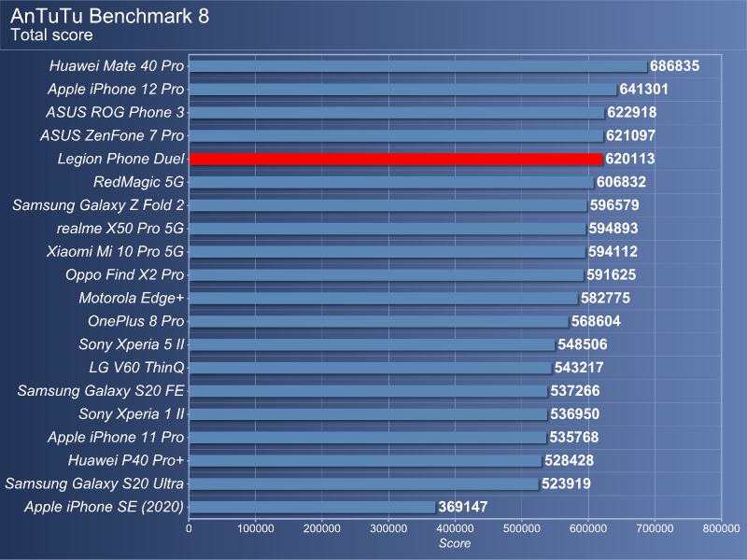The height and width of the screenshot is (560, 747).
Task: Select the LG V60 ThinQ label
Action: tap(136, 368)
